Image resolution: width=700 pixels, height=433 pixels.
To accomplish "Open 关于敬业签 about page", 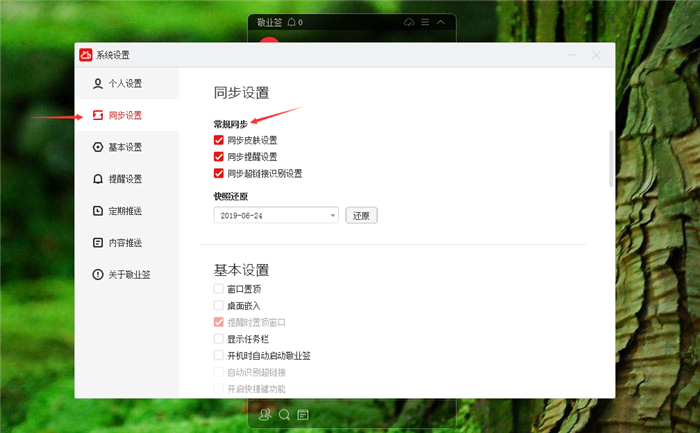I will 127,275.
